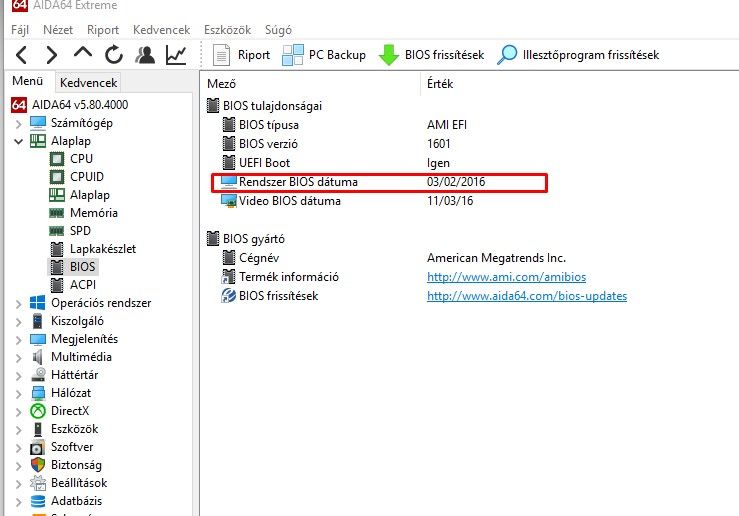Viewport: 739px width, 516px height.
Task: Select the Memória RAM module icon
Action: 57,213
